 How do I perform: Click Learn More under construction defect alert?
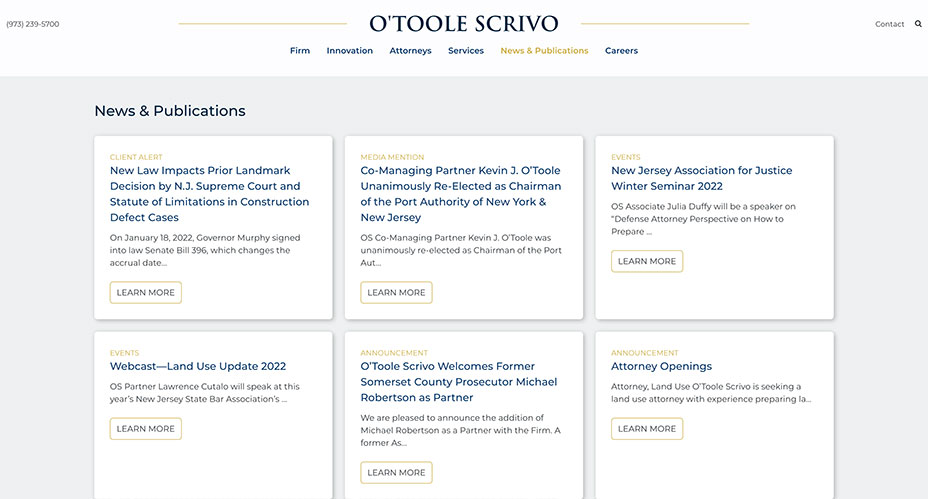[146, 292]
